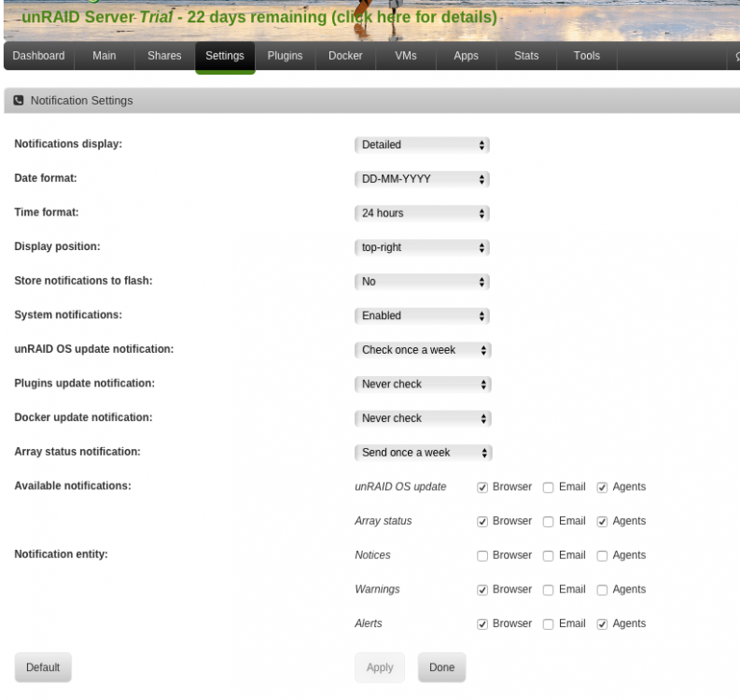Go to the Plugins tab

pyautogui.click(x=285, y=56)
